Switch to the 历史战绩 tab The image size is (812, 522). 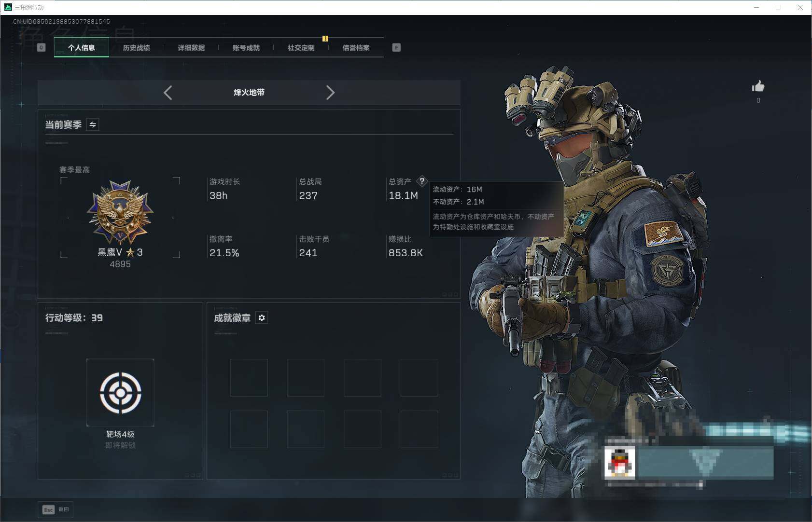(x=136, y=48)
